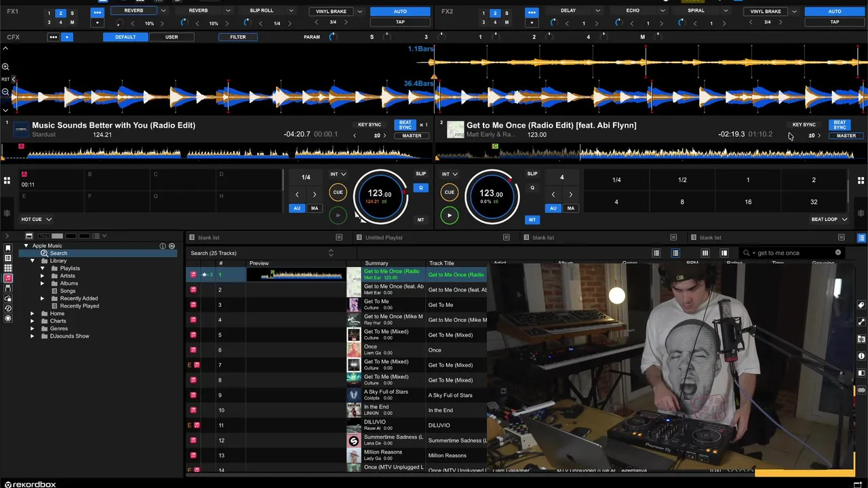The image size is (868, 488).
Task: Expand the Genres folder
Action: [32, 329]
